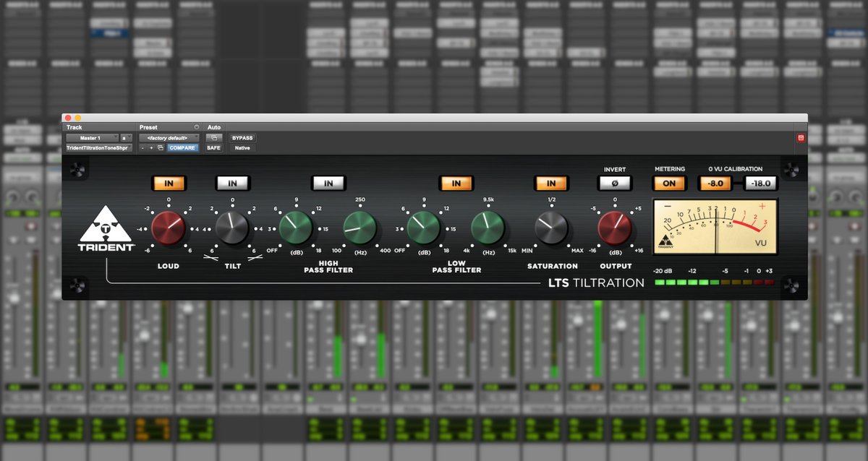Image resolution: width=868 pixels, height=461 pixels.
Task: Open the TridentTiltrationToneShpr plugin selector
Action: coord(99,148)
